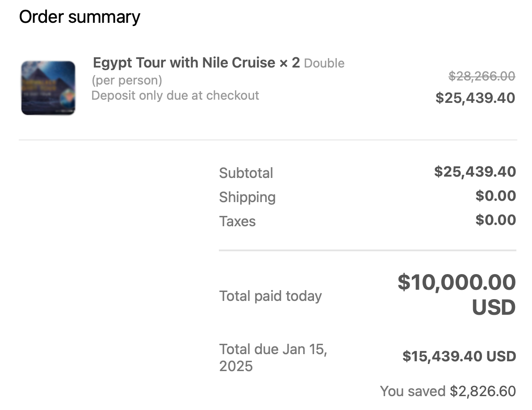Click the "(per person)" text
The width and height of the screenshot is (532, 410).
pyautogui.click(x=127, y=80)
